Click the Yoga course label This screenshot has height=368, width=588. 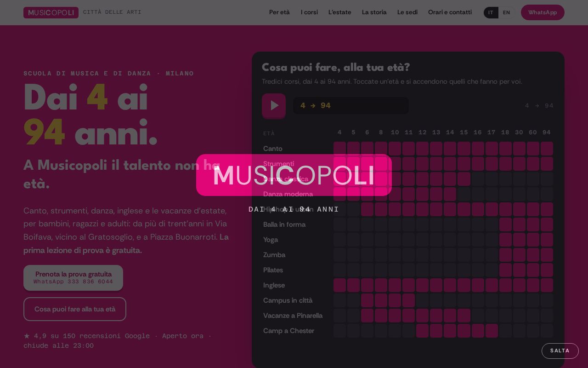271,240
